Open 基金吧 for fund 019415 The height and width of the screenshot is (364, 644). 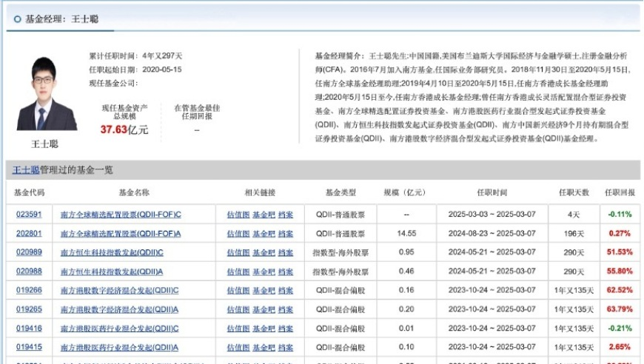pos(264,348)
